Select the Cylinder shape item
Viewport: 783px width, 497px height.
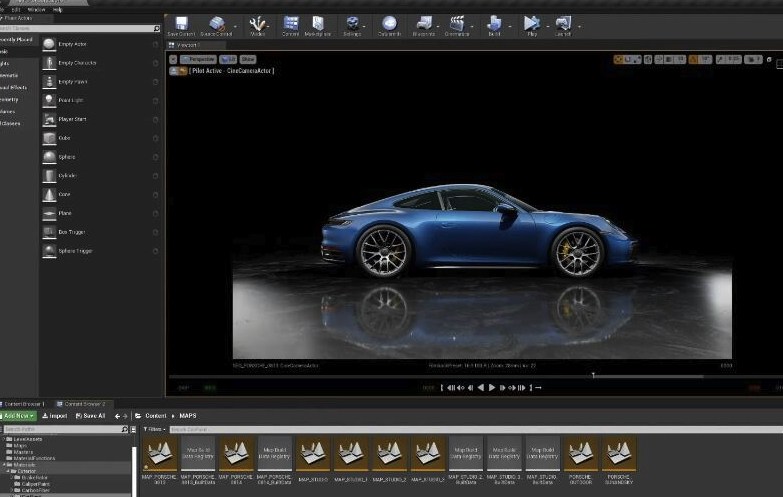point(100,176)
